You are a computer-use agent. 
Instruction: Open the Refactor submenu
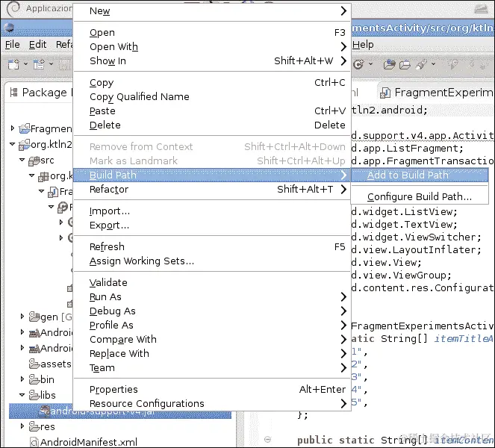pyautogui.click(x=212, y=190)
